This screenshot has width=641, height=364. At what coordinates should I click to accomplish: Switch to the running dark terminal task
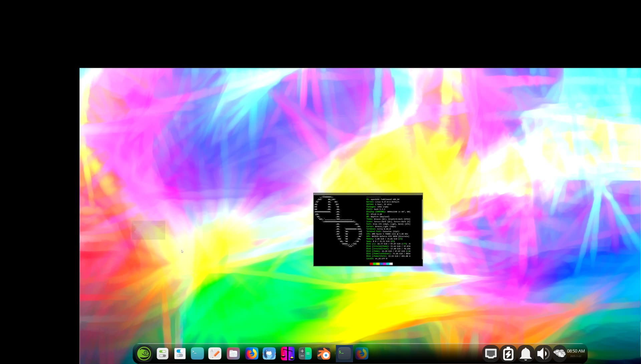(x=344, y=353)
